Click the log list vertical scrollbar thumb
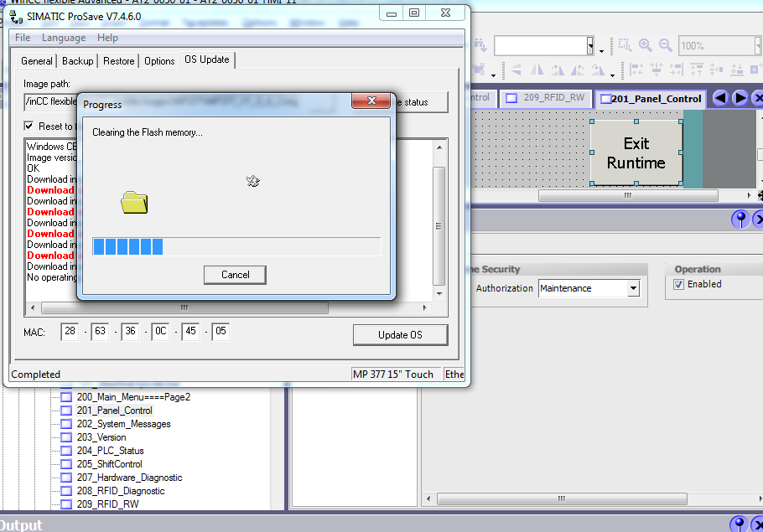The image size is (763, 532). [439, 226]
